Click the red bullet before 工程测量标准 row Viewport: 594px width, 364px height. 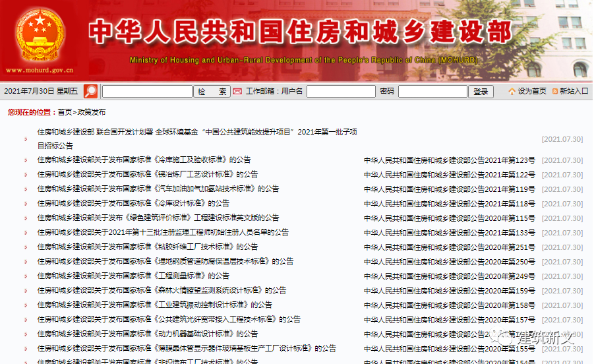[x=26, y=276]
